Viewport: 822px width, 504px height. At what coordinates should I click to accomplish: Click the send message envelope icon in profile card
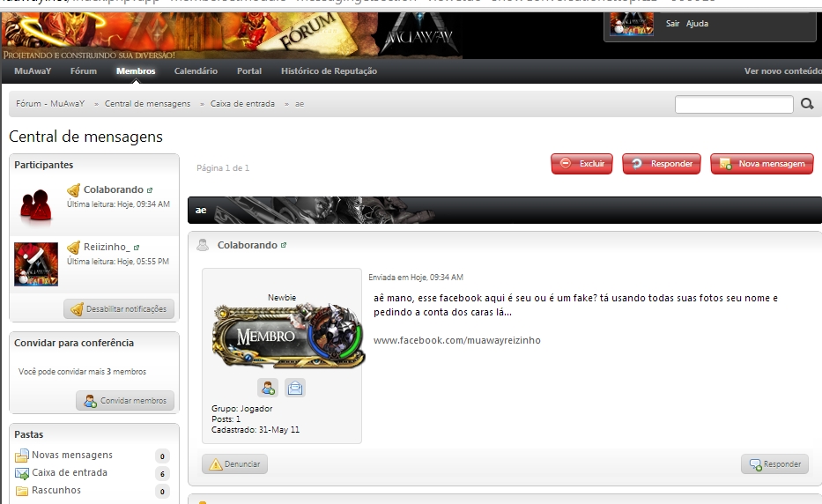[295, 387]
